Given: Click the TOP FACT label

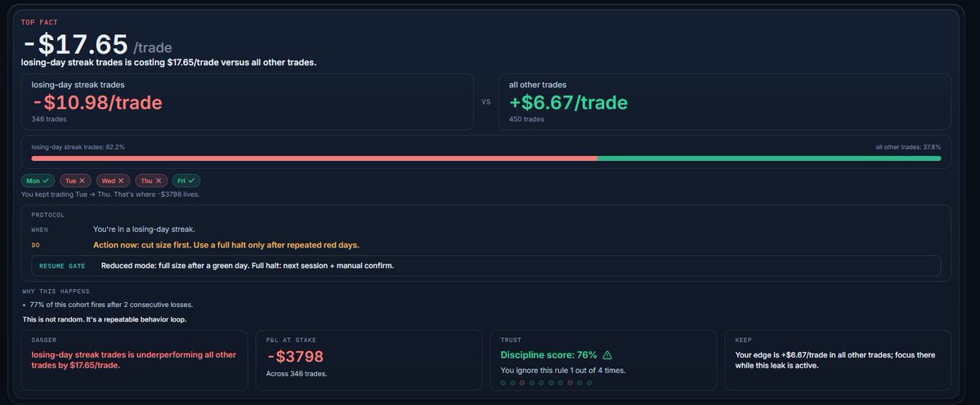Looking at the screenshot, I should pyautogui.click(x=39, y=23).
